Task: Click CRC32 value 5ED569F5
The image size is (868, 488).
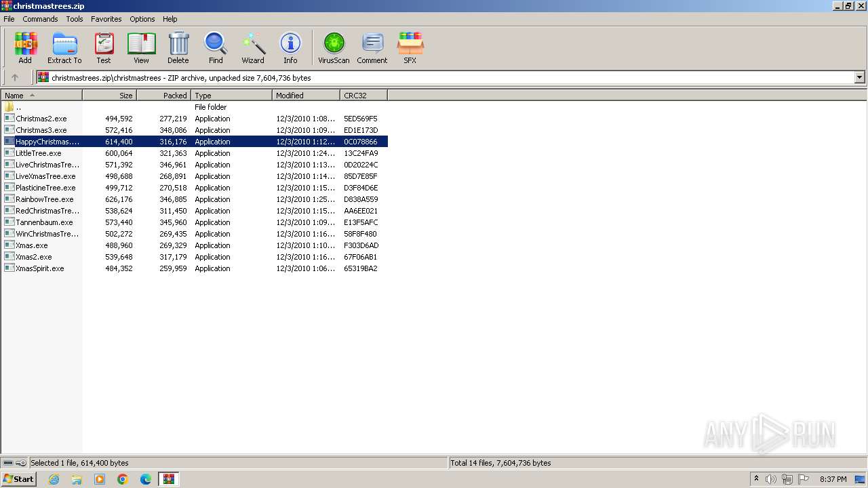Action: tap(361, 119)
